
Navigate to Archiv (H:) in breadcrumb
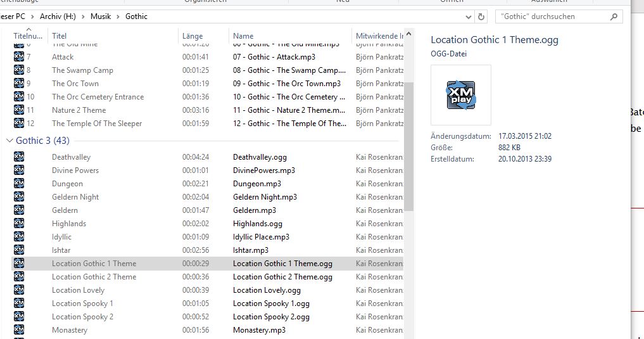point(60,16)
